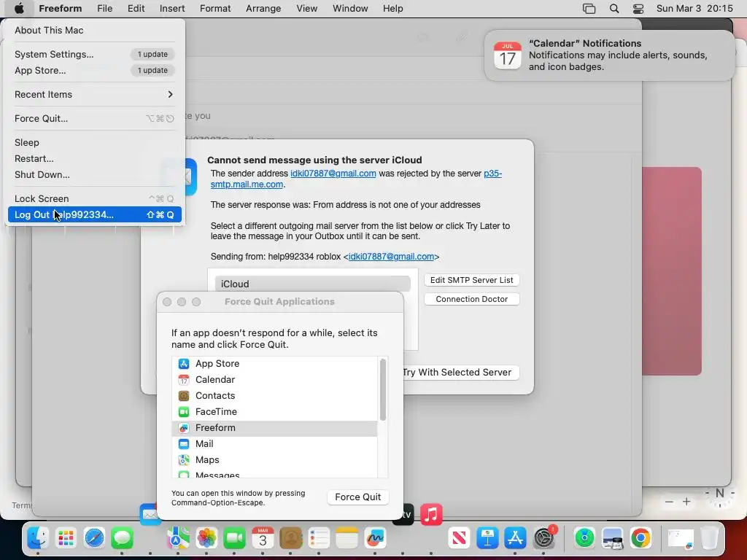
Task: Open the Trash in the Dock
Action: [710, 538]
